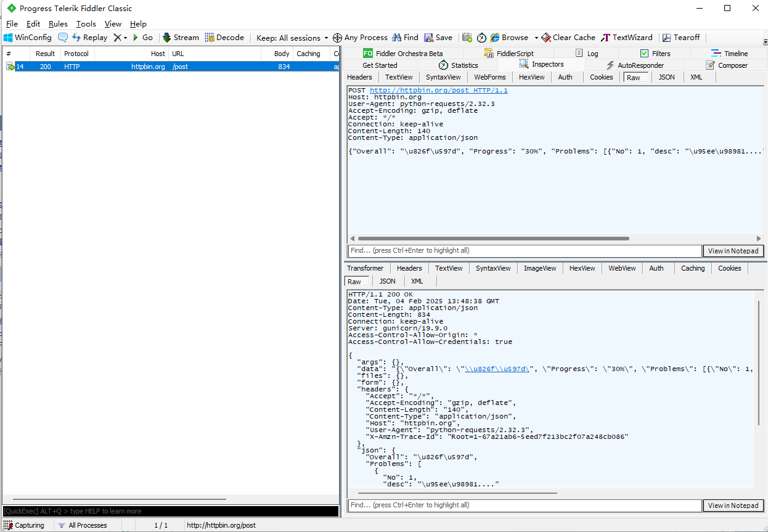Open the Filters tab
768x532 pixels.
[655, 54]
